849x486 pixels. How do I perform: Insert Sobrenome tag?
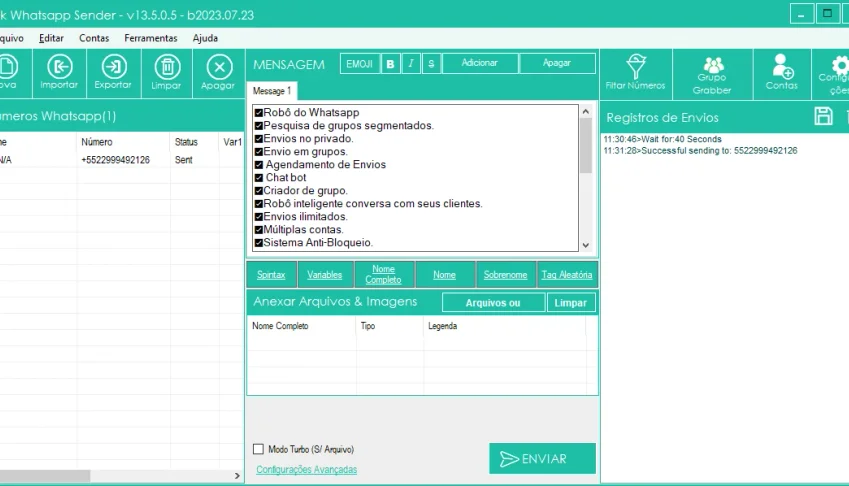[506, 275]
